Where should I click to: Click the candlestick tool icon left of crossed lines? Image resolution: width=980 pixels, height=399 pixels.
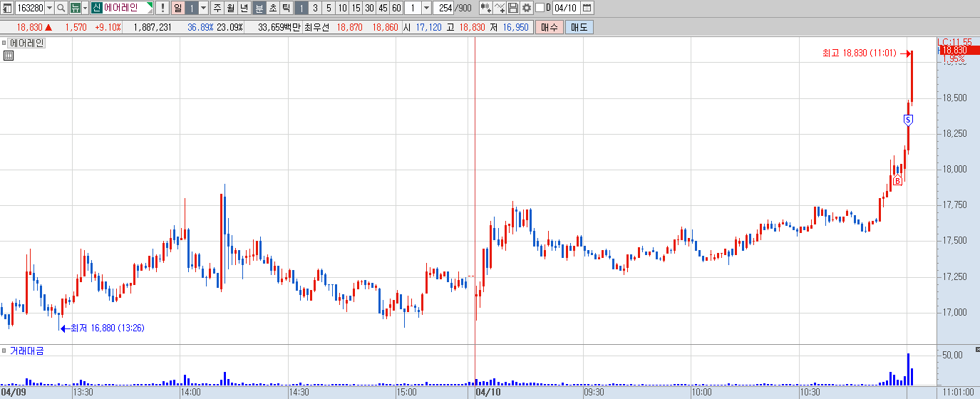(485, 9)
